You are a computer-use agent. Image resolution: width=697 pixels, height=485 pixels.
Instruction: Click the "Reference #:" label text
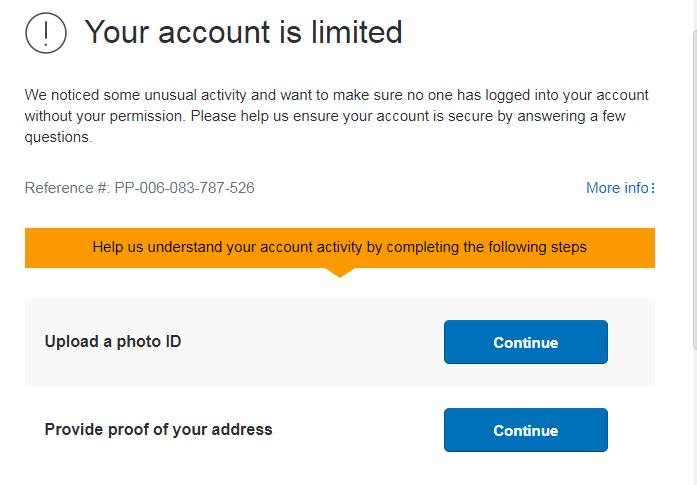(x=67, y=188)
